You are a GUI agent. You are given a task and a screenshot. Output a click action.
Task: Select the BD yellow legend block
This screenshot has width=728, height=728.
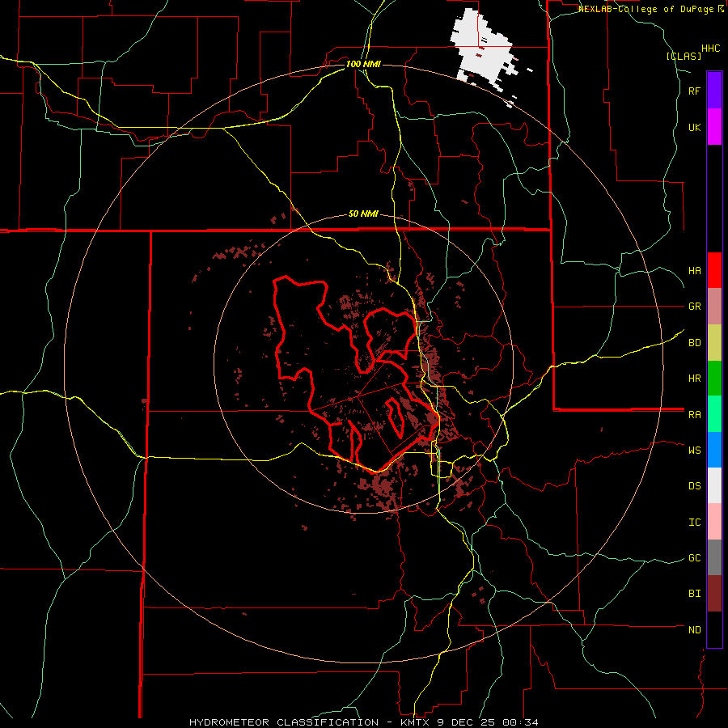(714, 342)
